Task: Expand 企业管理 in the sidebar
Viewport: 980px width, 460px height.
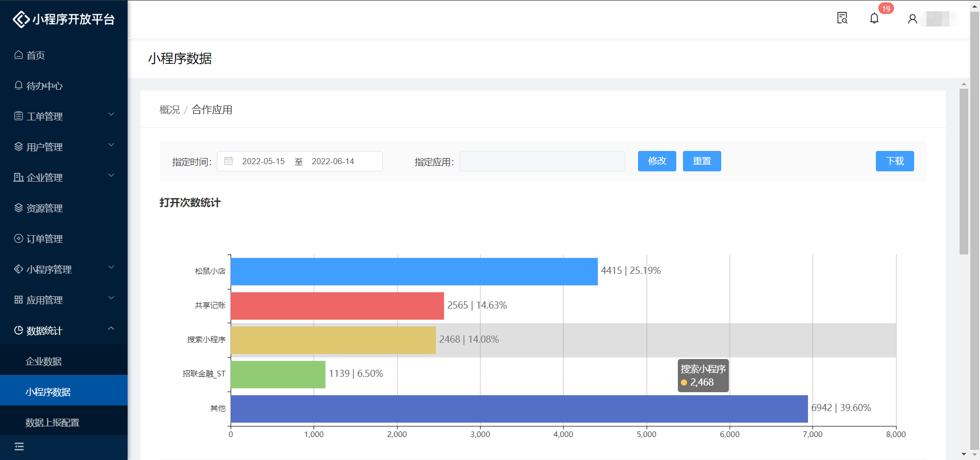Action: pyautogui.click(x=64, y=177)
